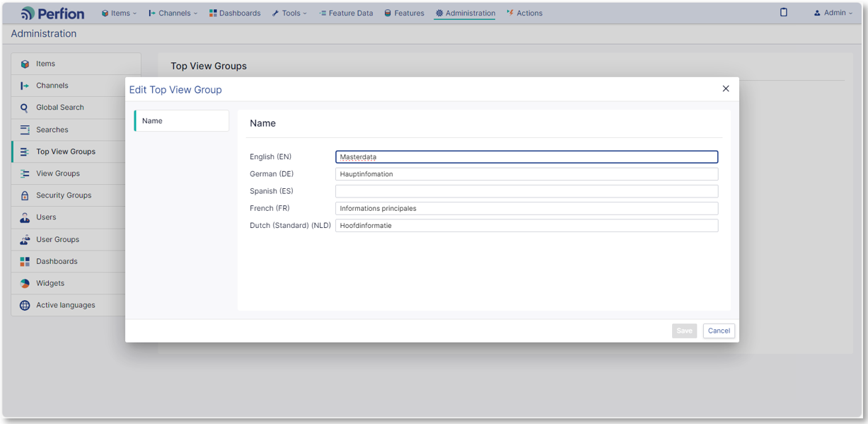Viewport: 868px width, 424px height.
Task: Click the Global Search magnifier icon
Action: pos(25,108)
